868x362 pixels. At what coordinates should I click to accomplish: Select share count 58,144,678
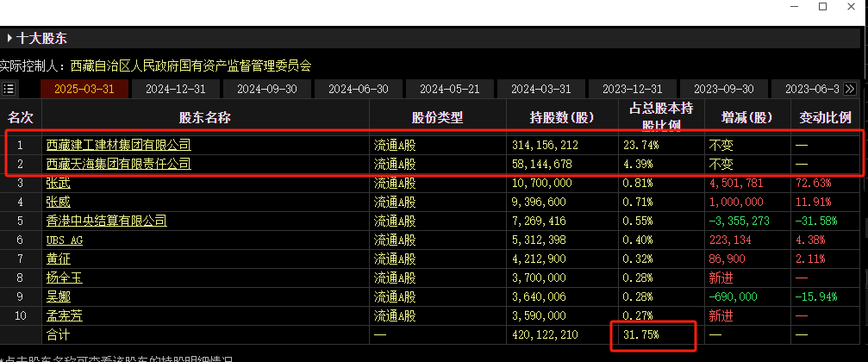[x=542, y=165]
